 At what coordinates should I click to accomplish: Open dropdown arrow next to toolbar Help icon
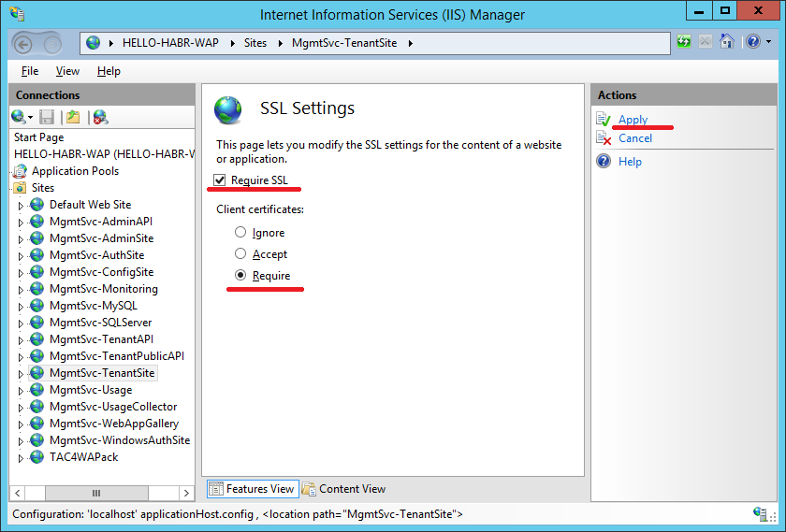coord(769,42)
